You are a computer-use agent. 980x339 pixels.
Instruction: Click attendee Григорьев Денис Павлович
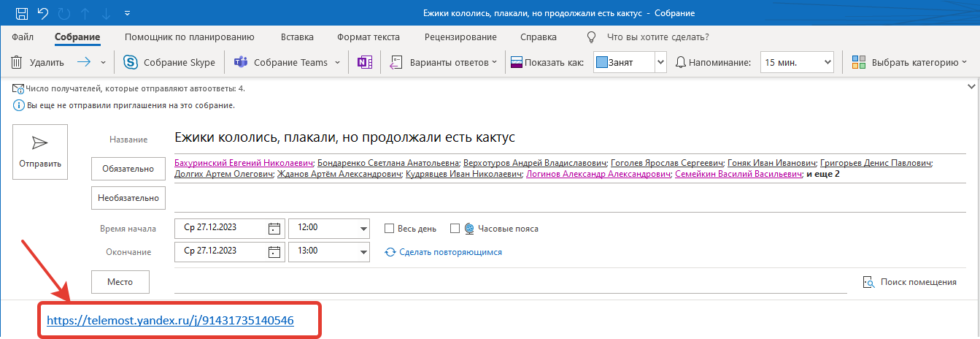(876, 162)
